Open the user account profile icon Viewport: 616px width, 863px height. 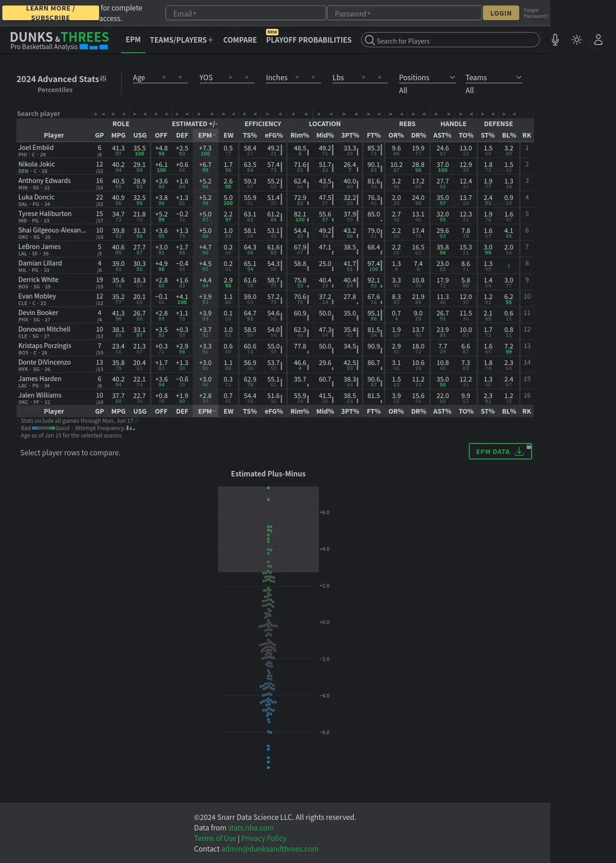point(598,40)
